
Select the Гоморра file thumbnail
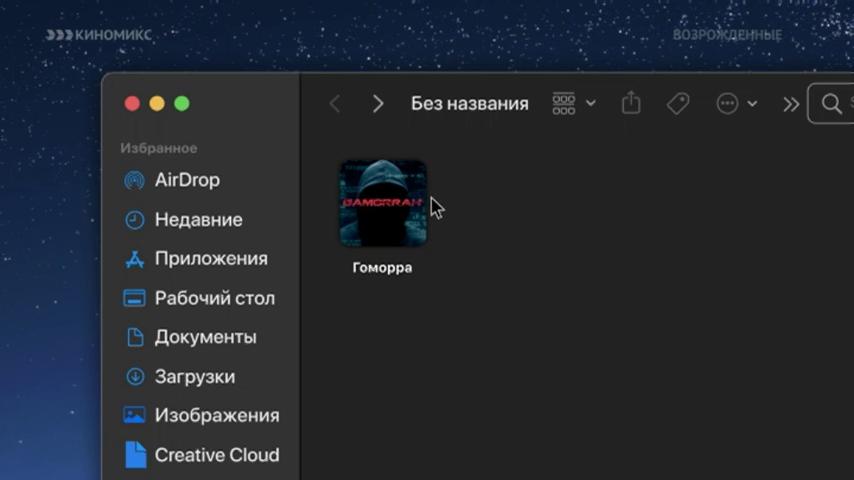click(x=383, y=203)
